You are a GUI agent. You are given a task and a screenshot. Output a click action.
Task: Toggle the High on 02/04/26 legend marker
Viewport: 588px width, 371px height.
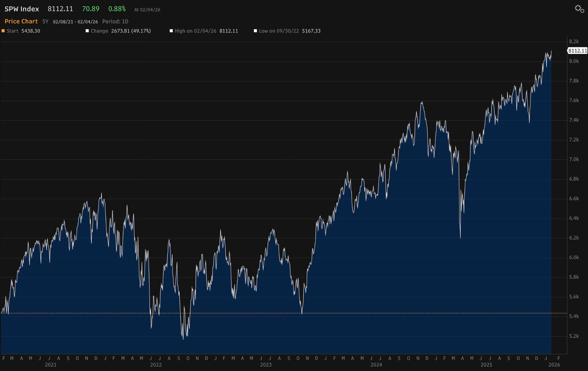click(171, 31)
